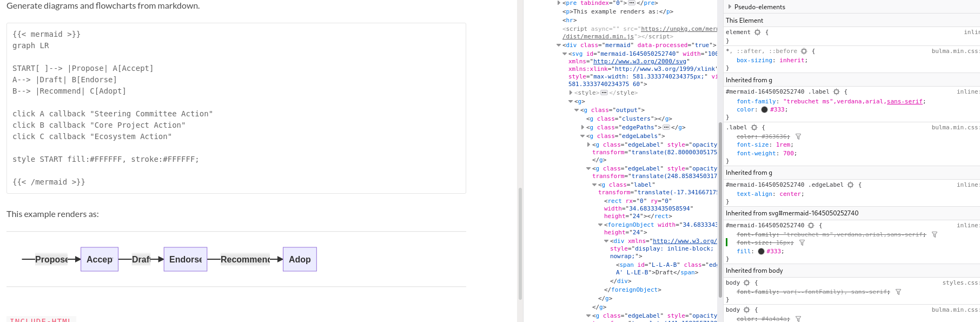Toggle selector highlighter for body bulma rule
Screen dimensions: 980x322
[746, 310]
